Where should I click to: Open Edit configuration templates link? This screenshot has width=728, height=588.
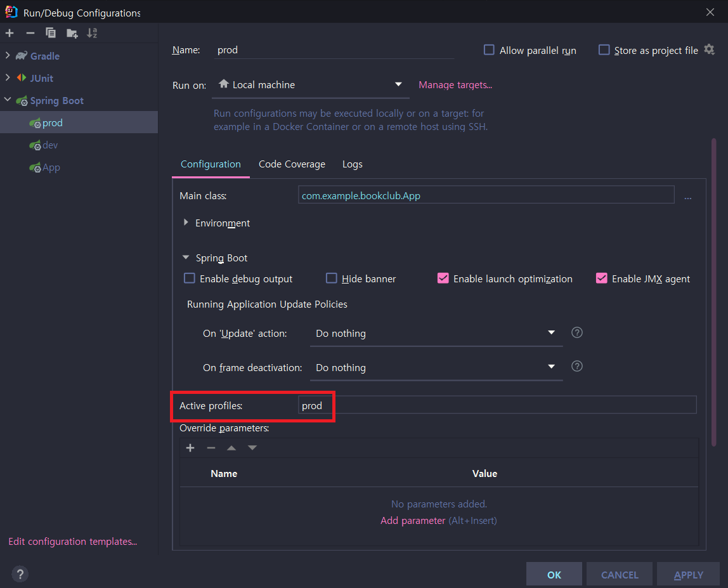(73, 542)
